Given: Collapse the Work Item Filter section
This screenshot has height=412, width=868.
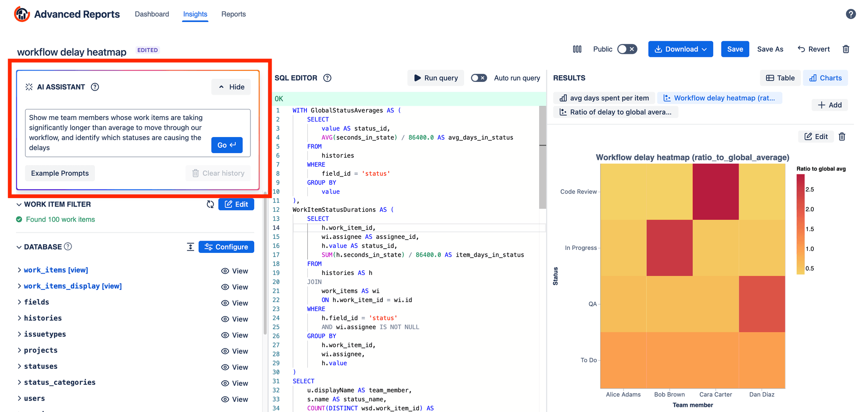Looking at the screenshot, I should tap(19, 205).
